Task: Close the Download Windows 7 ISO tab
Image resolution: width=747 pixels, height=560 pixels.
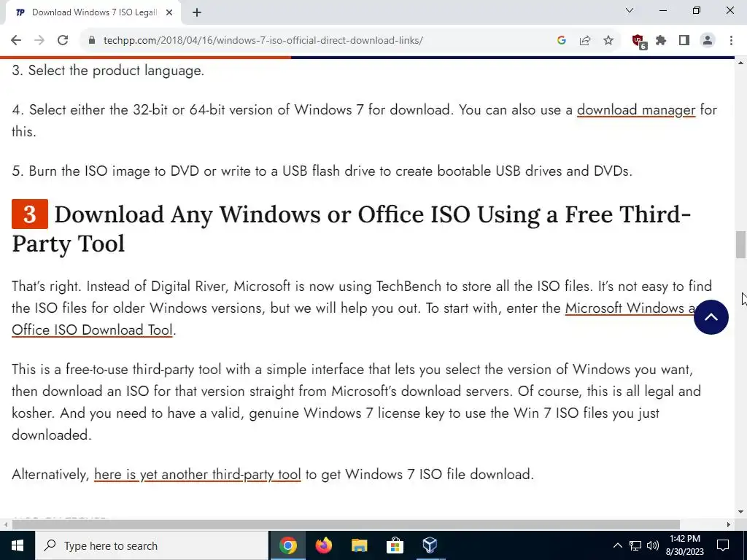Action: [169, 13]
